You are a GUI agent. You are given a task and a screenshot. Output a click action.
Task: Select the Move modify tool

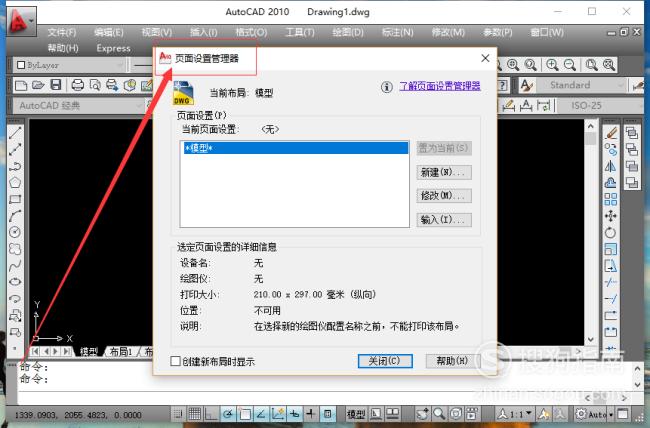click(611, 216)
